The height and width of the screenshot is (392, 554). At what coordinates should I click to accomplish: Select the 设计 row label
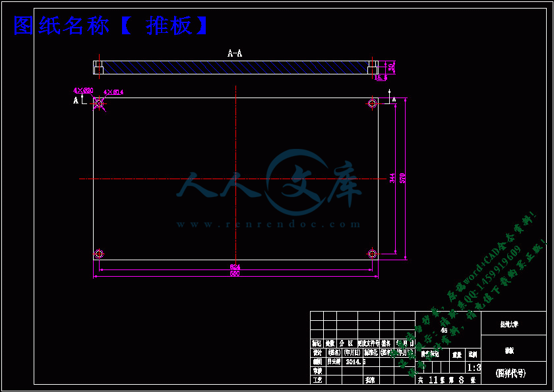tap(317, 352)
